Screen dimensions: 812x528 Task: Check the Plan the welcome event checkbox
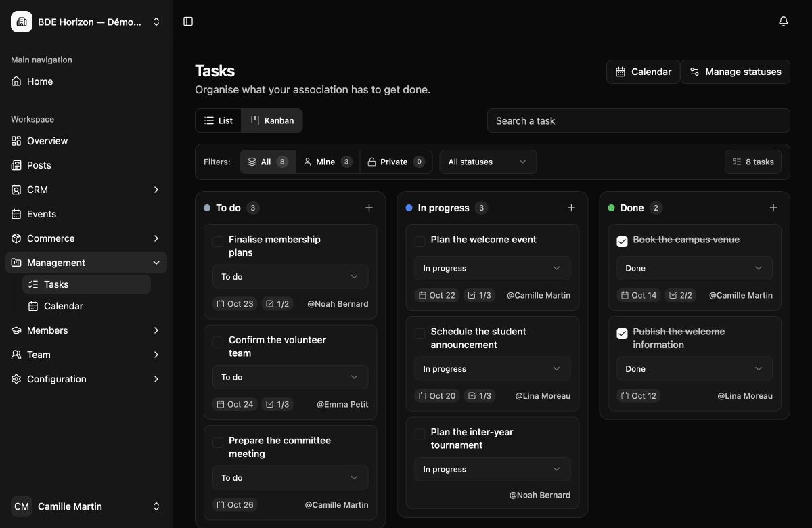[420, 242]
